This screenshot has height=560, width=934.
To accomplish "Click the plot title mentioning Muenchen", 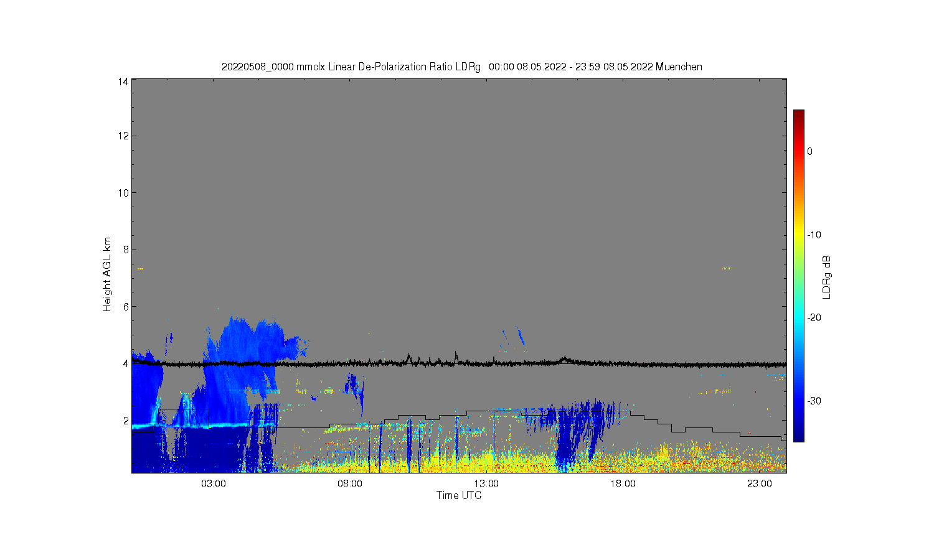I will coord(461,67).
